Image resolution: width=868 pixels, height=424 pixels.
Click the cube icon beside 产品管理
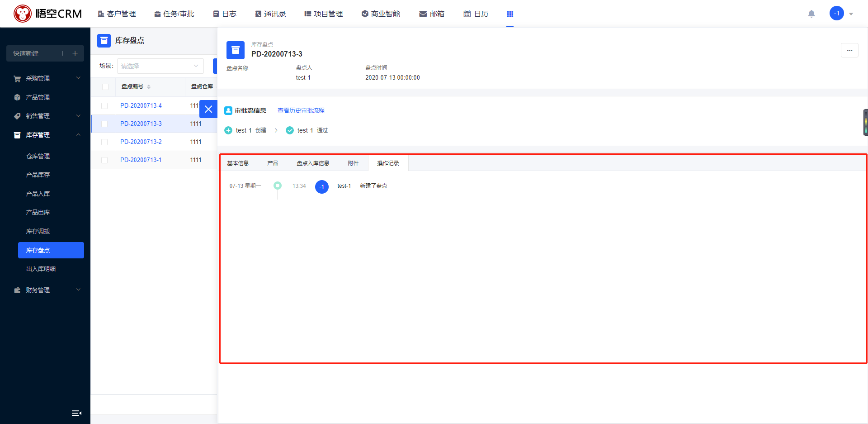[x=17, y=97]
